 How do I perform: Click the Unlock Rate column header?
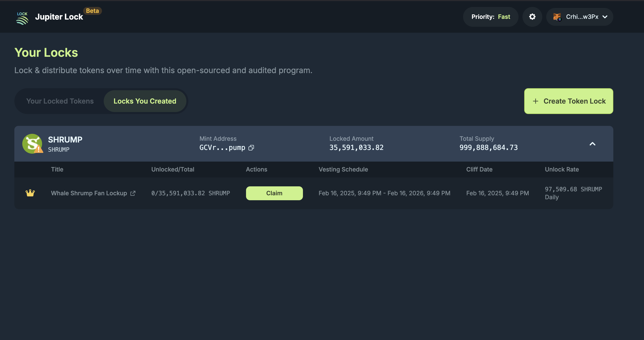tap(562, 170)
